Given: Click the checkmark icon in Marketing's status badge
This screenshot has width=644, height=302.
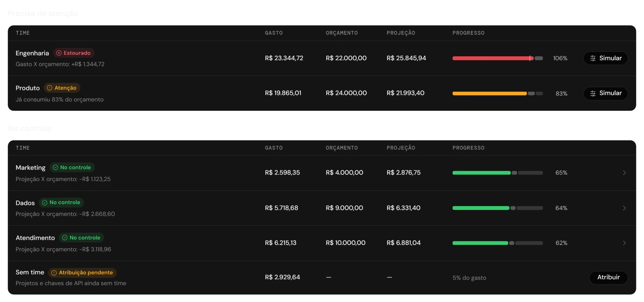Looking at the screenshot, I should click(x=55, y=167).
